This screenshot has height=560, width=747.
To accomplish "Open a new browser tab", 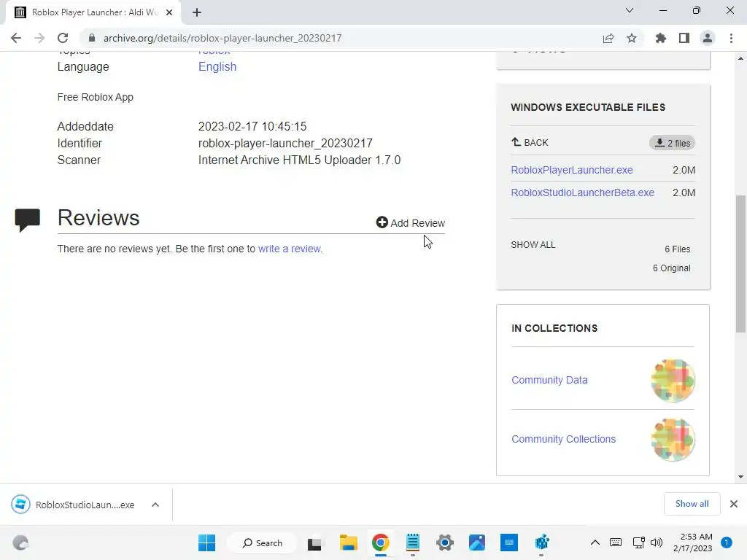I will coord(197,12).
